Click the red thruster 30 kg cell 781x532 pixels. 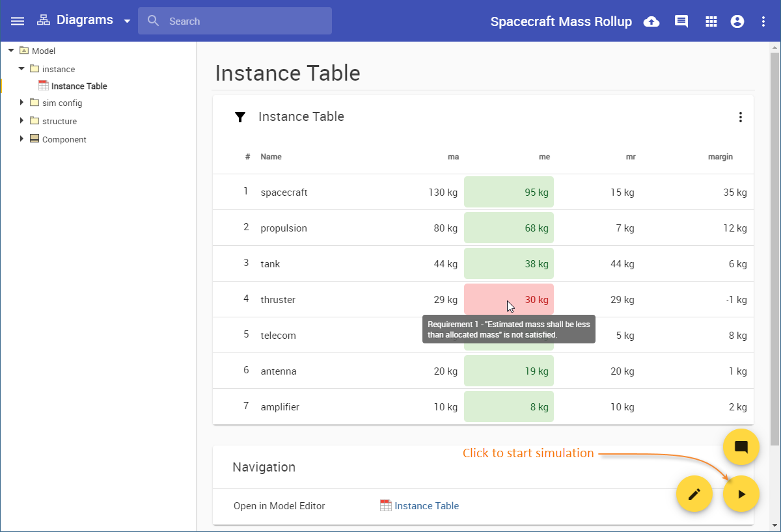click(509, 299)
